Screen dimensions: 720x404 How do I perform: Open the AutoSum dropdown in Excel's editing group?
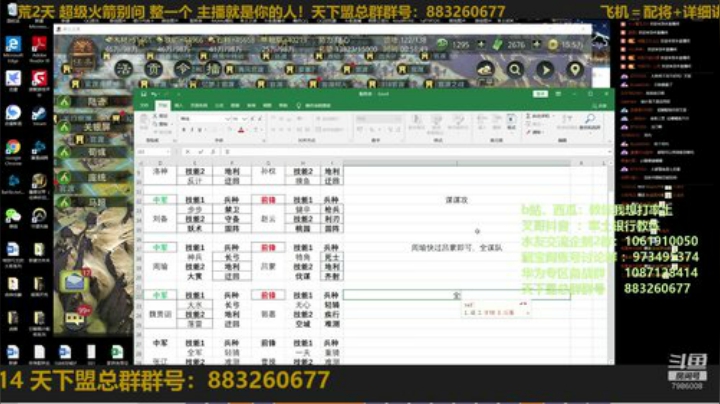click(552, 116)
